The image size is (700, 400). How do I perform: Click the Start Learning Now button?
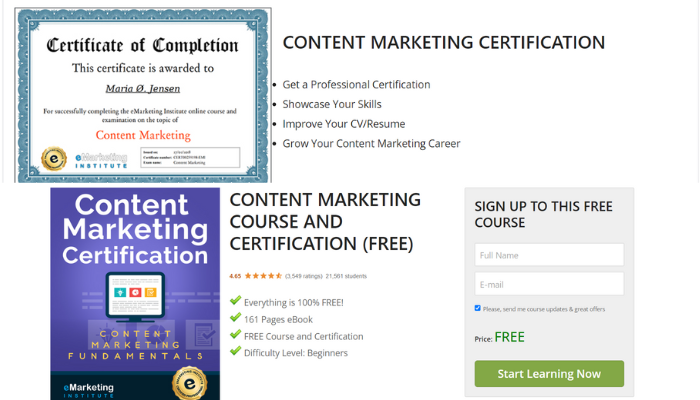coord(549,374)
